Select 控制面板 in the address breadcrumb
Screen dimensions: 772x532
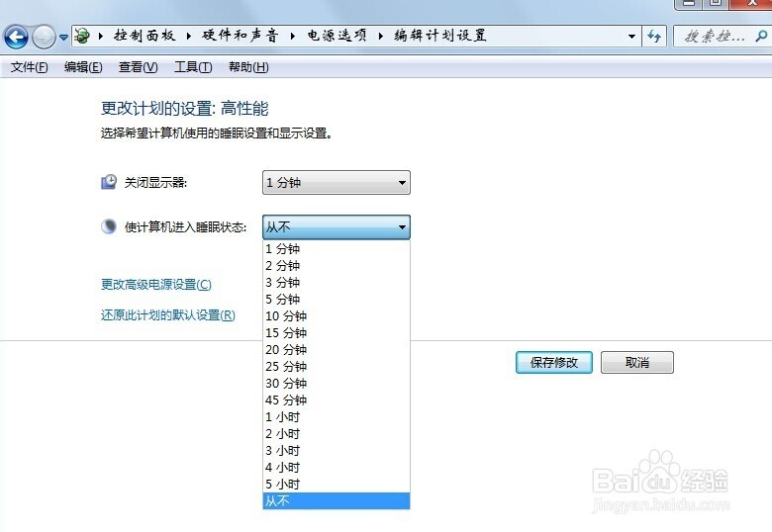coord(145,36)
